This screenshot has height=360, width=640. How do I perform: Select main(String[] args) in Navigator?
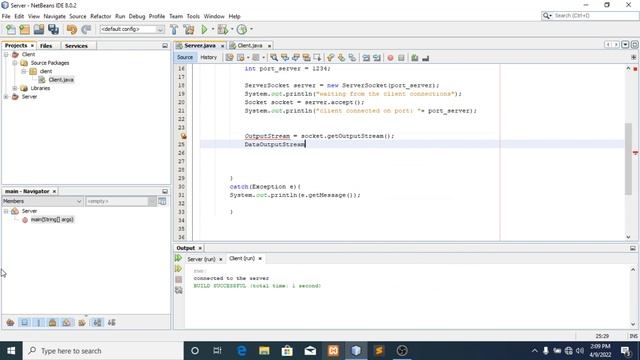click(x=52, y=220)
